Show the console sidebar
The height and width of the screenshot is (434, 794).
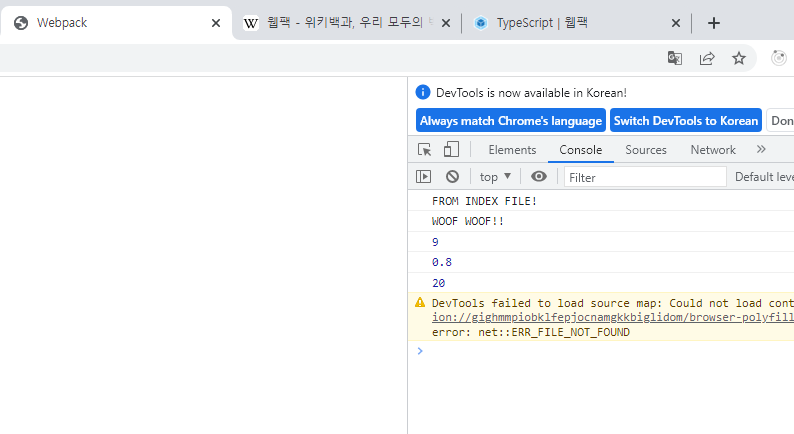pos(423,176)
